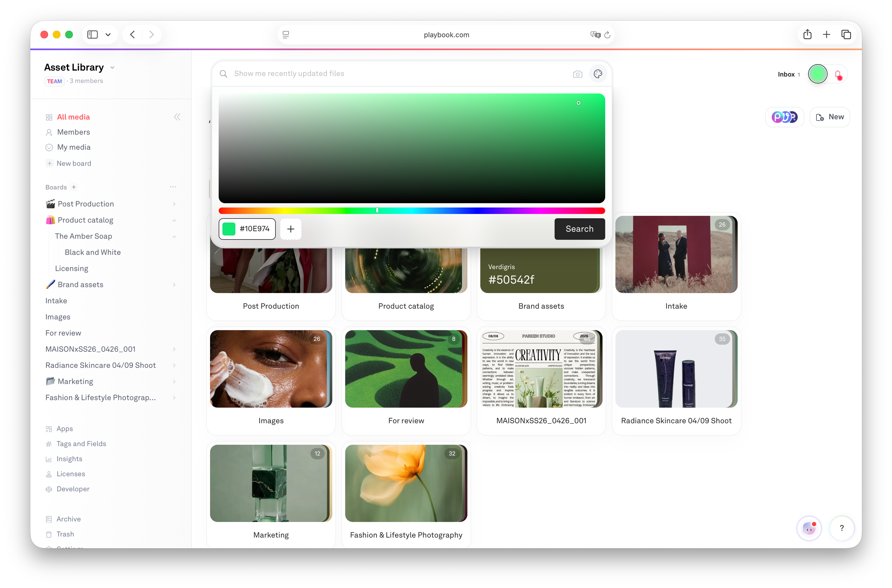Select Licensing board in sidebar

[72, 269]
